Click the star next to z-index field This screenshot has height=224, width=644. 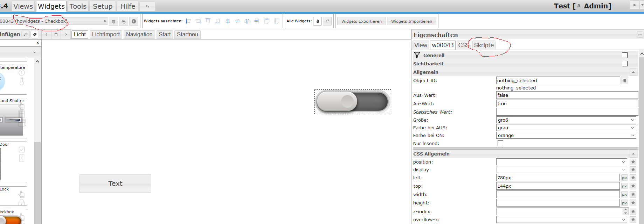click(x=633, y=211)
